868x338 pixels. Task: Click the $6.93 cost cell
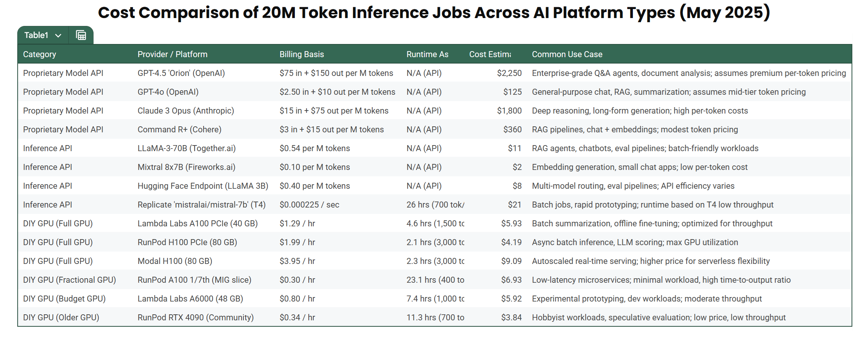[x=511, y=280]
